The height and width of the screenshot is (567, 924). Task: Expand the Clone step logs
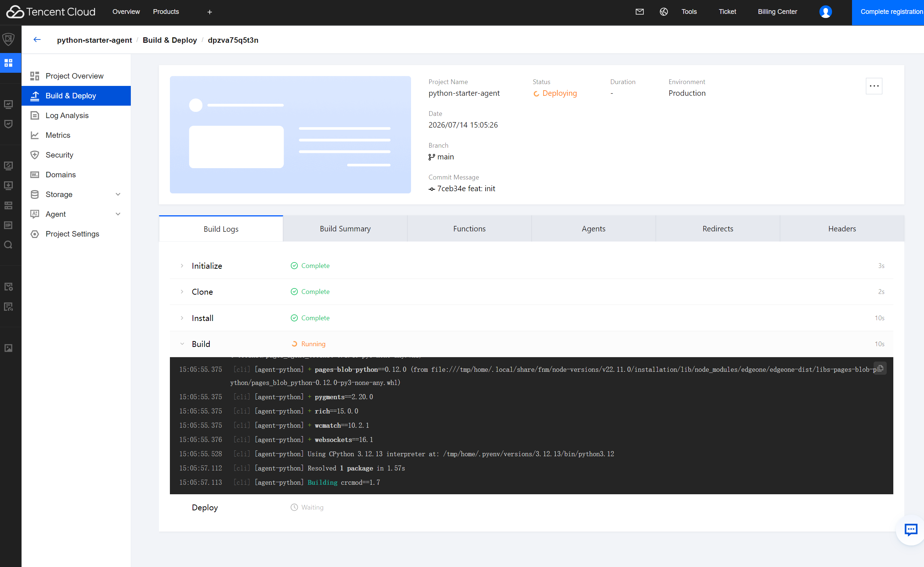(182, 292)
